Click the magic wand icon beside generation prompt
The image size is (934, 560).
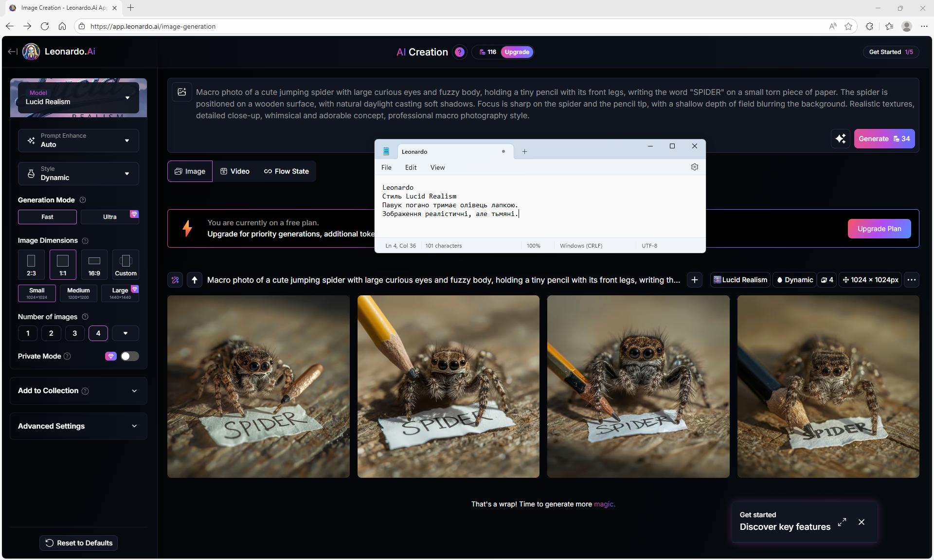[175, 280]
